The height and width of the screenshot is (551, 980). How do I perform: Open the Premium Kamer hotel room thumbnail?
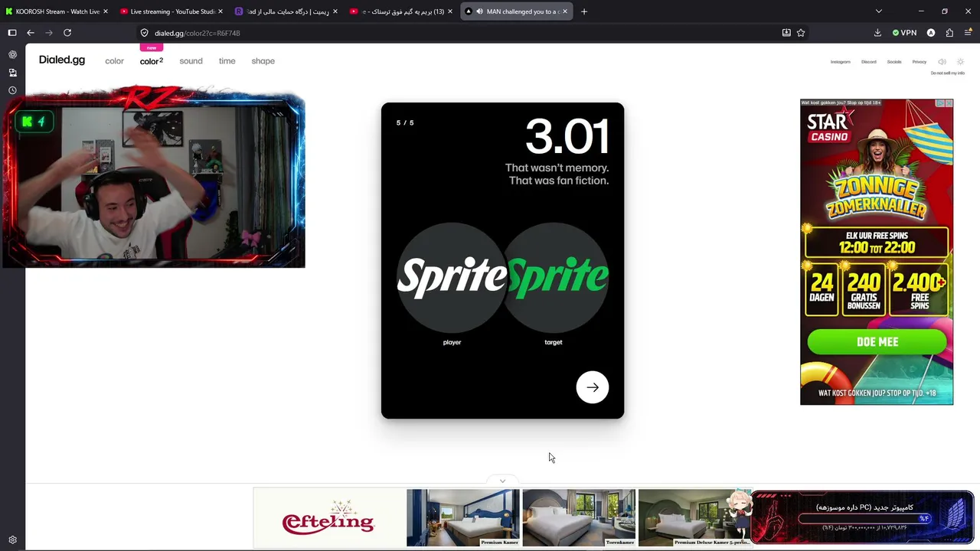tap(463, 518)
